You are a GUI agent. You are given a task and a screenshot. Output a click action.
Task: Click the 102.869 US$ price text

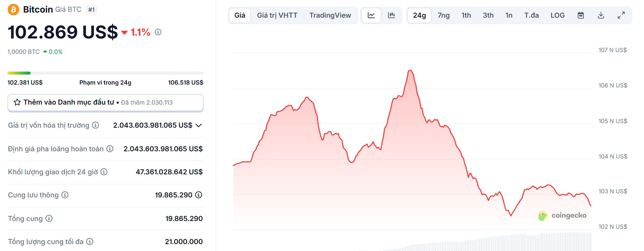(x=63, y=32)
